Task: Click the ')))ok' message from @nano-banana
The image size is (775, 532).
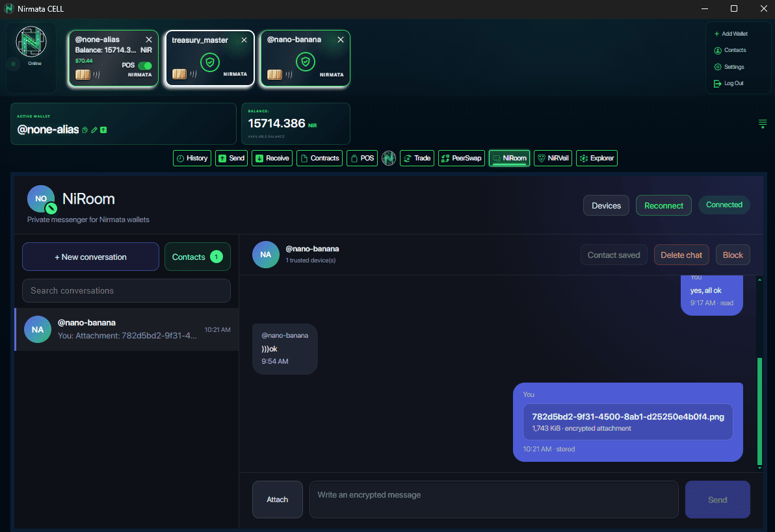Action: (285, 349)
